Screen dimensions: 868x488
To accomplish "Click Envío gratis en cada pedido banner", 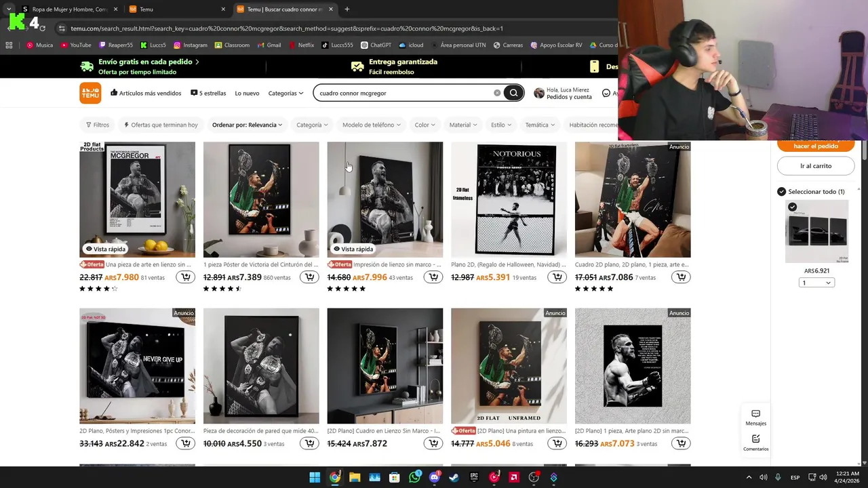I will point(140,66).
